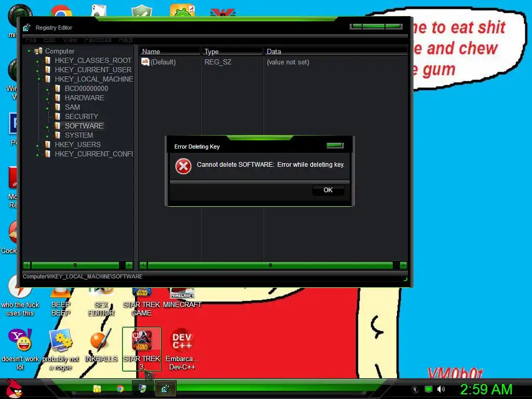
Task: Open the Help menu in Registry Editor
Action: point(125,39)
